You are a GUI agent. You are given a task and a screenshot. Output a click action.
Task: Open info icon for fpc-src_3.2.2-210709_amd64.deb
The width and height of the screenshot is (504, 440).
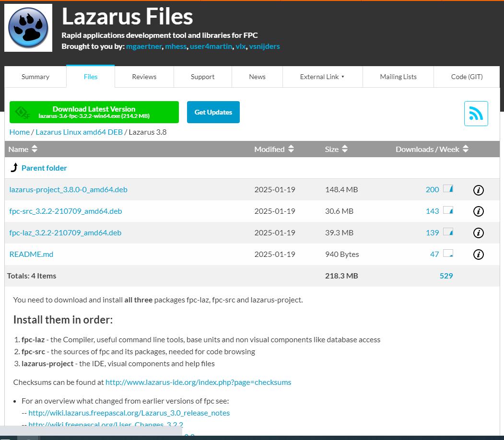click(x=478, y=211)
